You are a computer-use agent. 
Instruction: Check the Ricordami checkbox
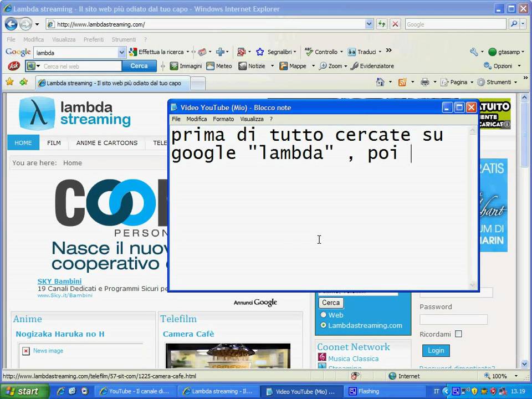pos(458,334)
